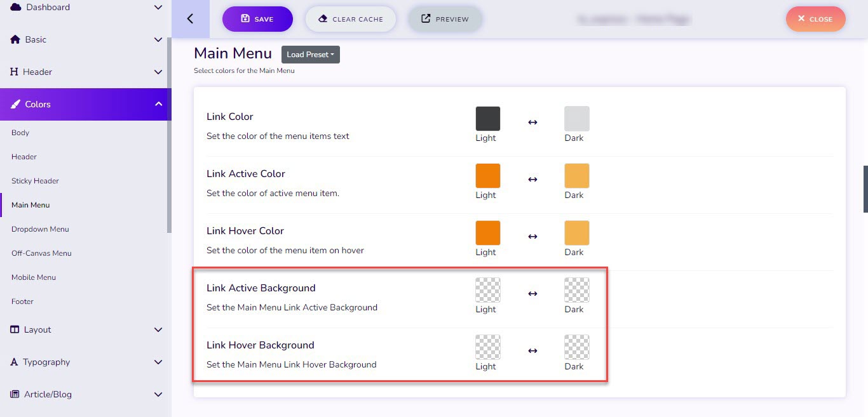This screenshot has width=868, height=417.
Task: Expand the Layout section
Action: 158,329
